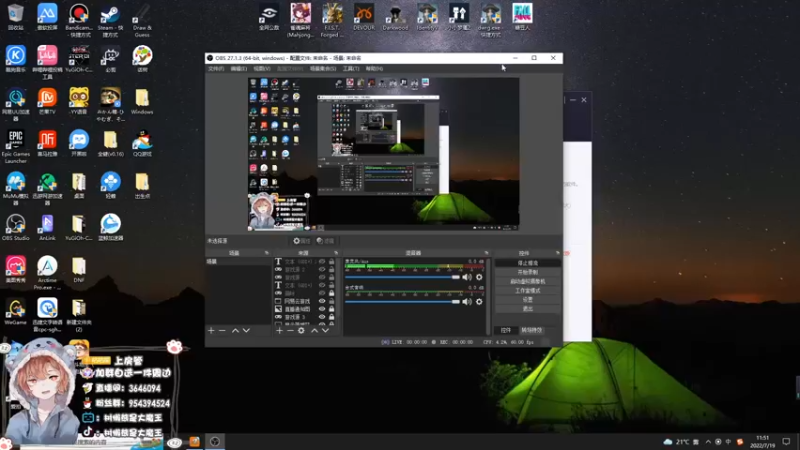Viewport: 800px width, 450px height.
Task: Click 停止推流 to stop streaming
Action: pos(528,263)
